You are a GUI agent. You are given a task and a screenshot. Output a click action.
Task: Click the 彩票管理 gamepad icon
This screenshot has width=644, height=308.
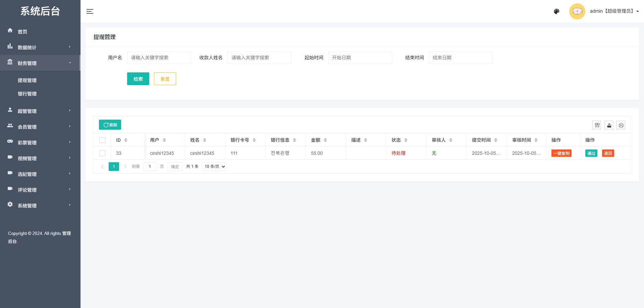click(x=10, y=141)
